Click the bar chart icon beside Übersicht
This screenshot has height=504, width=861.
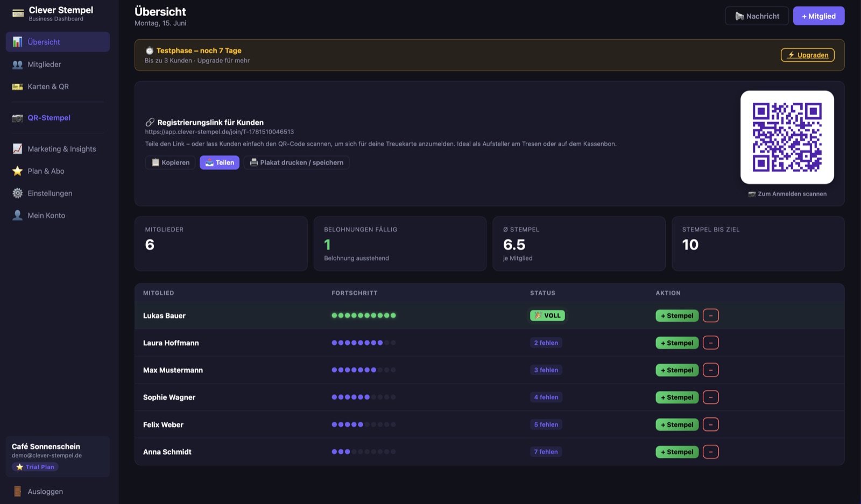click(18, 42)
